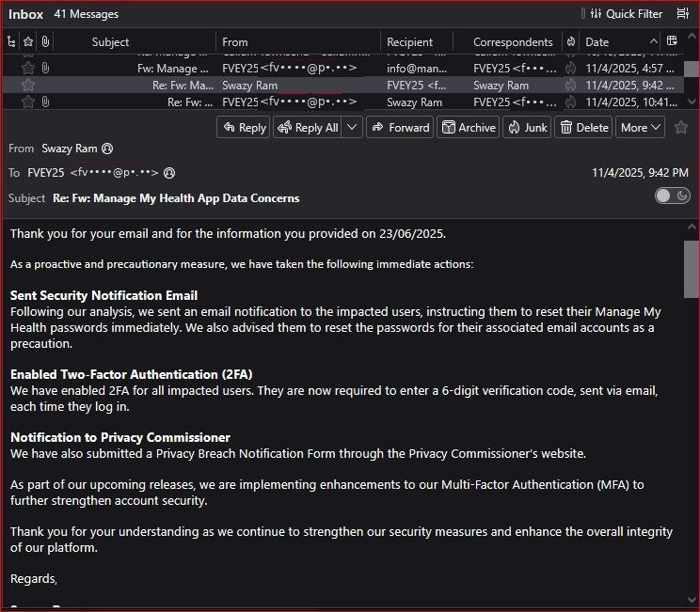
Task: Open contact icon beside FVEY25 recipient
Action: 169,173
